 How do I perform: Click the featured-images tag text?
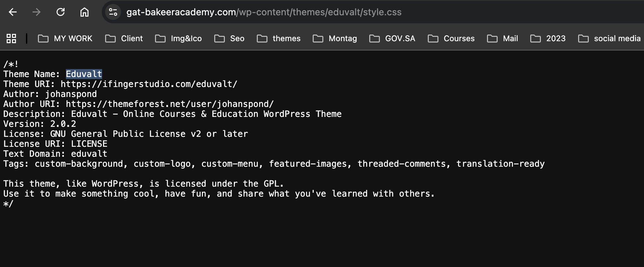pos(308,164)
